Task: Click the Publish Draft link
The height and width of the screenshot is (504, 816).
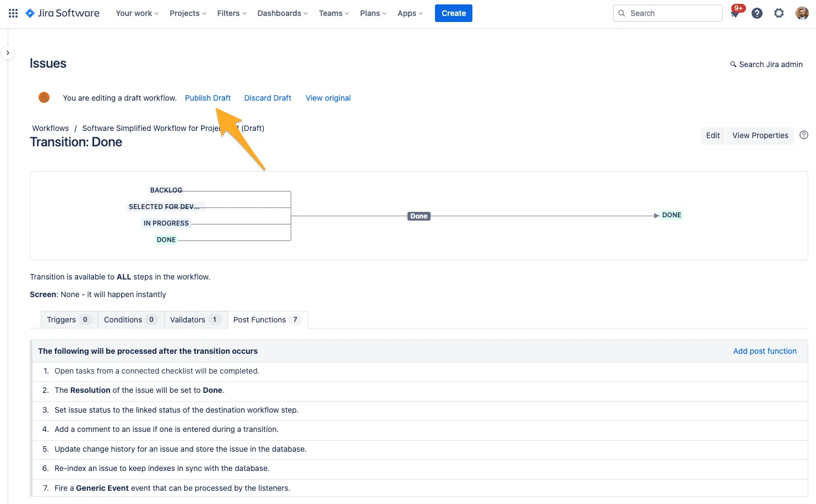Action: (208, 98)
